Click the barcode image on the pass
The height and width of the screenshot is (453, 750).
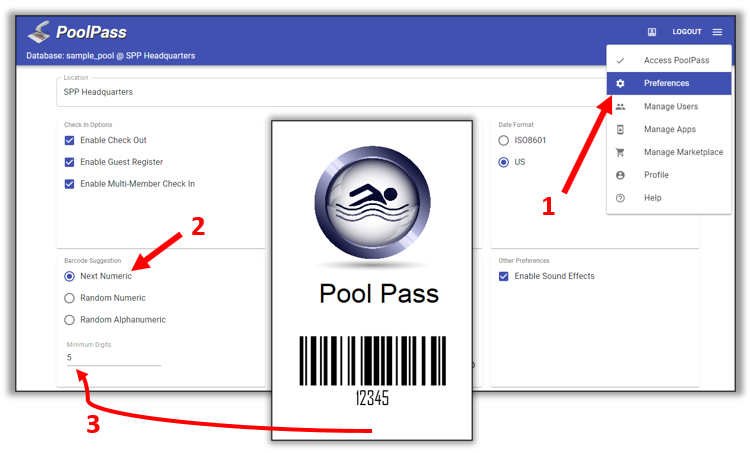(x=372, y=361)
